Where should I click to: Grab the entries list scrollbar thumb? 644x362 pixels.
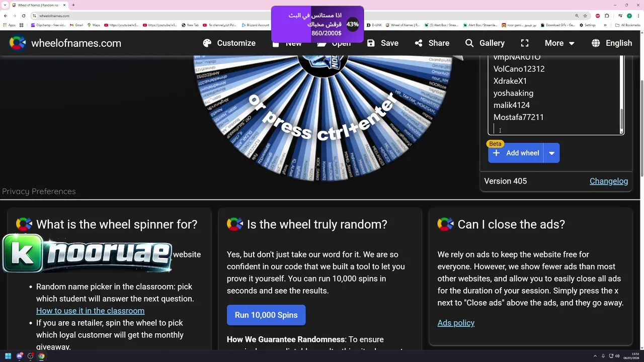tap(621, 119)
